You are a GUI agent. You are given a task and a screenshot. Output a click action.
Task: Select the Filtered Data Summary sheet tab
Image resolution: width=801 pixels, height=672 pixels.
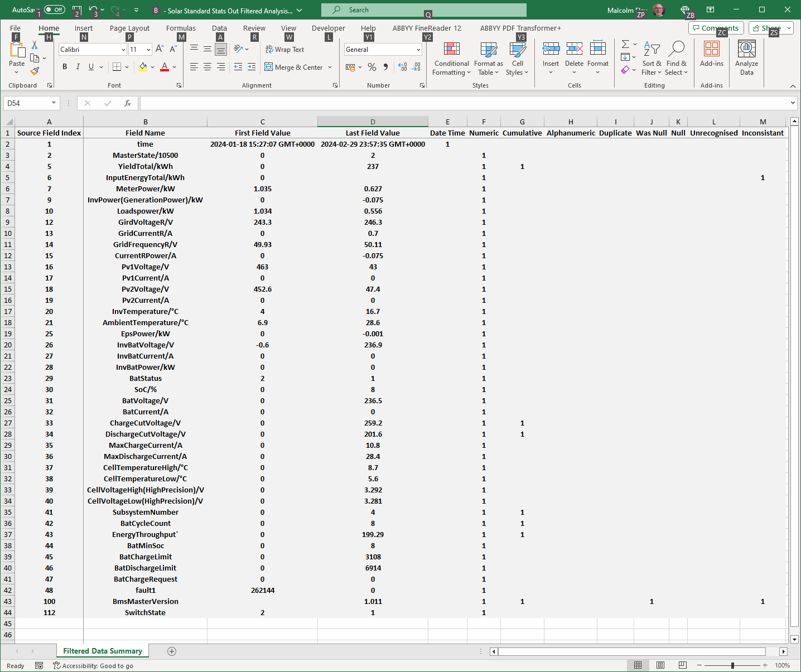(x=103, y=651)
